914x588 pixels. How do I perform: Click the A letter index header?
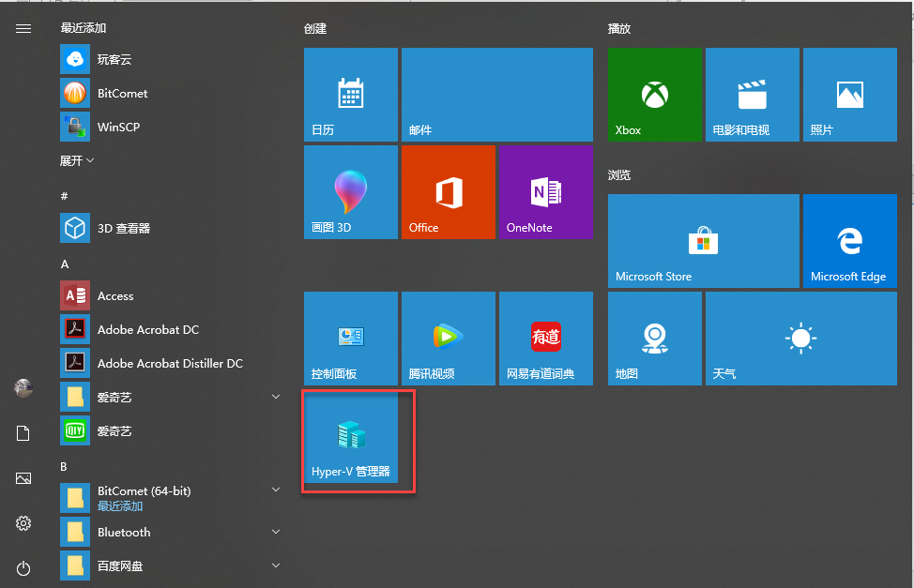(x=65, y=264)
